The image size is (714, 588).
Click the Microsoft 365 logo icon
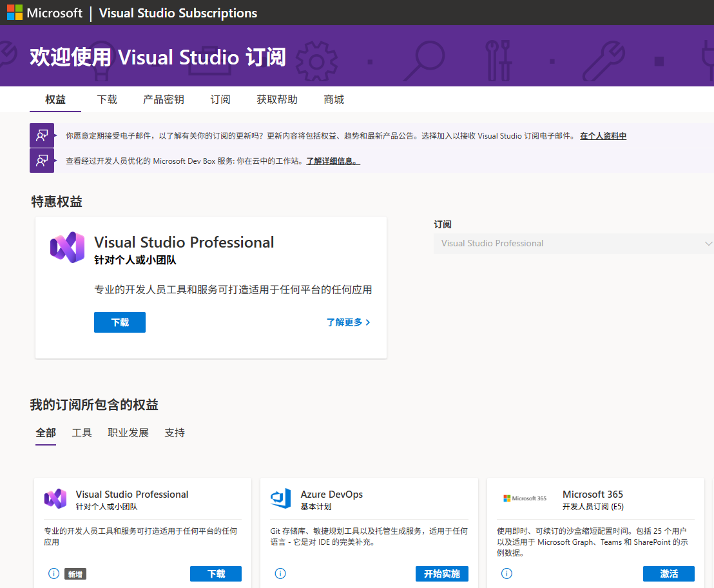pos(525,498)
